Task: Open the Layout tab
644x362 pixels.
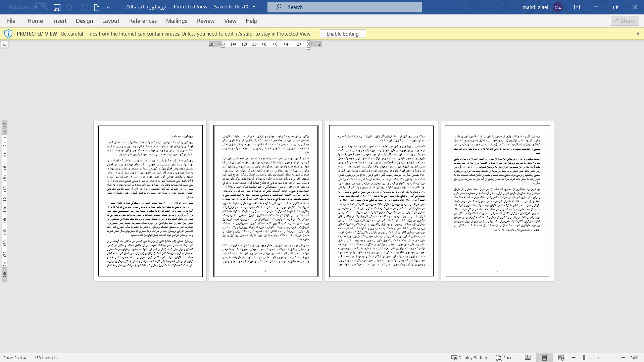Action: (111, 21)
